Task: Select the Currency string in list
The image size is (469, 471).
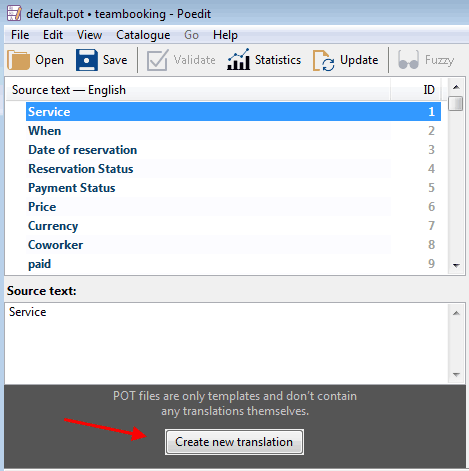Action: coord(233,226)
